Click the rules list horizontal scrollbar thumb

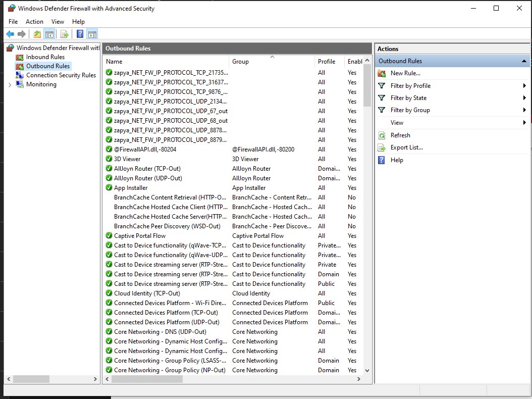(x=147, y=379)
